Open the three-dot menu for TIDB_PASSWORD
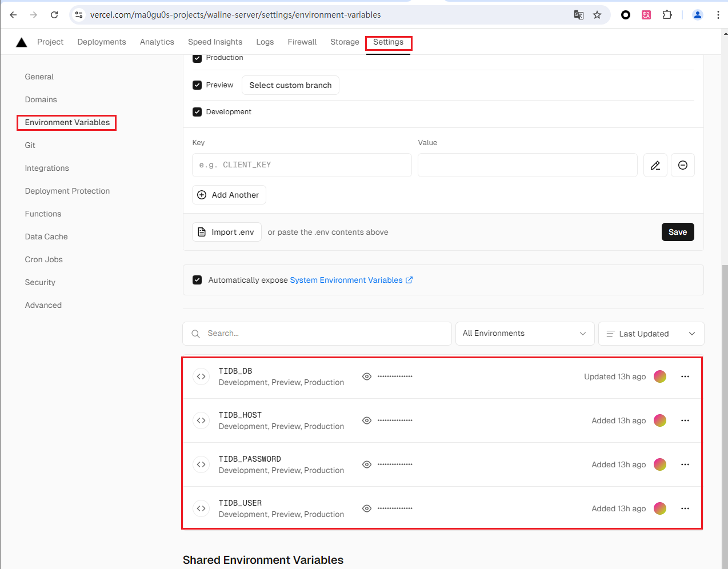This screenshot has width=728, height=569. pyautogui.click(x=685, y=464)
